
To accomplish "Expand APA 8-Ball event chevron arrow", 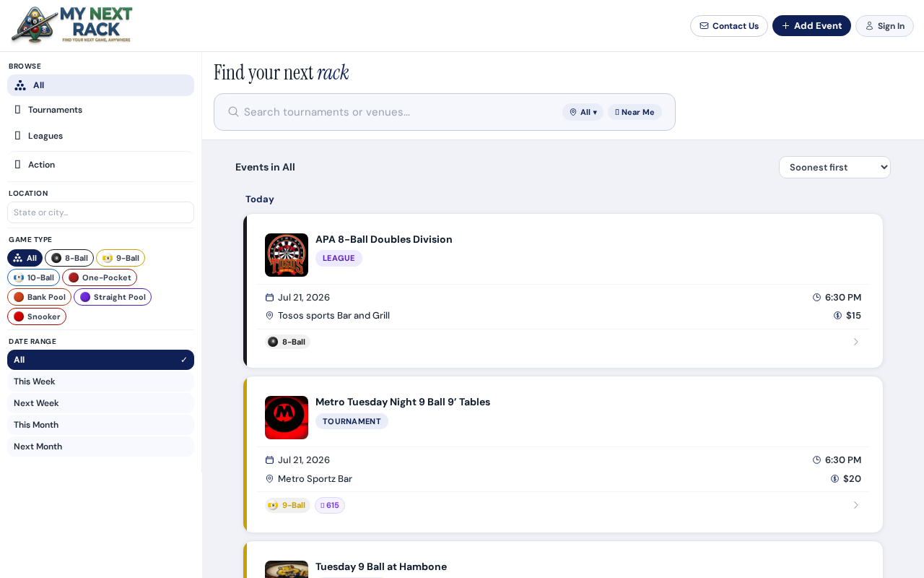I will coord(856,342).
